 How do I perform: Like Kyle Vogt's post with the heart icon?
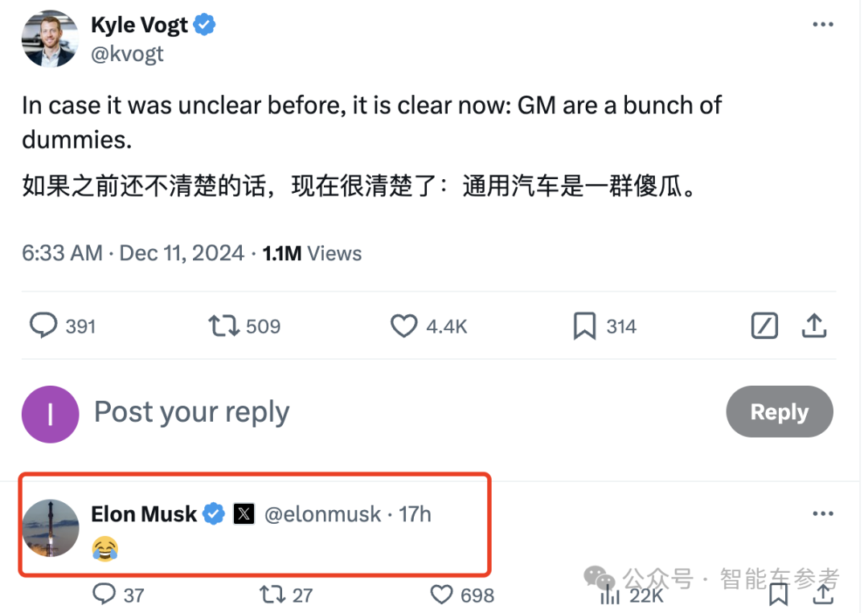pos(403,326)
